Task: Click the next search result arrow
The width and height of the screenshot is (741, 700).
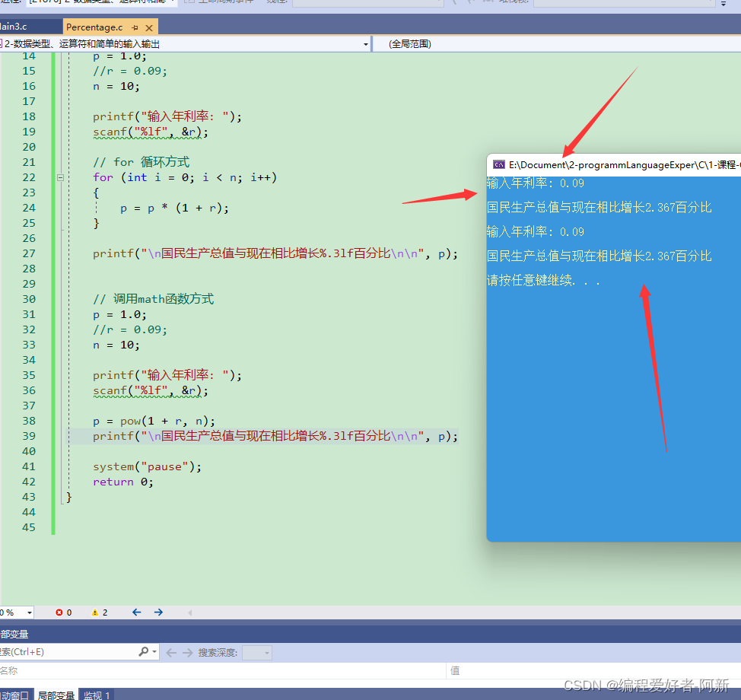Action: pyautogui.click(x=188, y=653)
